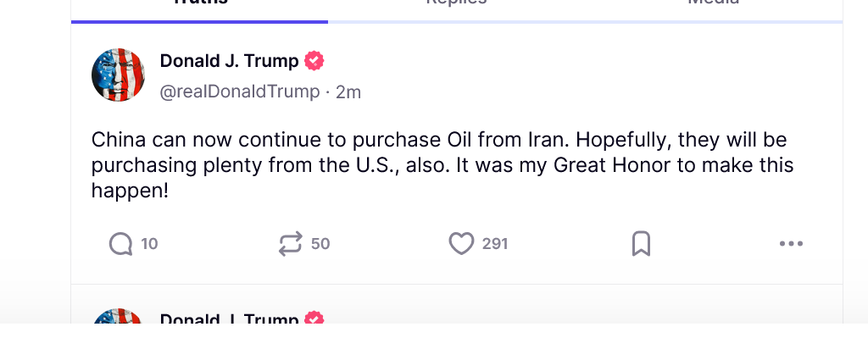The width and height of the screenshot is (868, 338).
Task: Click the @realDonaldTrump handle
Action: [240, 91]
